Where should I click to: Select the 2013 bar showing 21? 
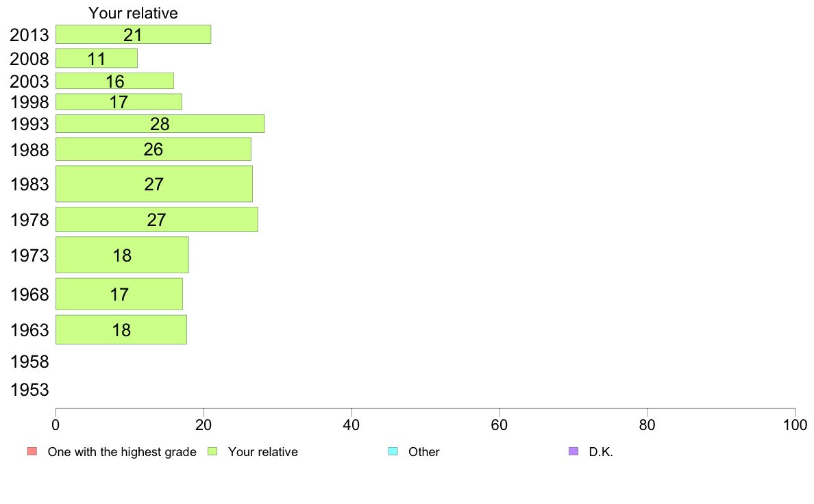[x=134, y=34]
